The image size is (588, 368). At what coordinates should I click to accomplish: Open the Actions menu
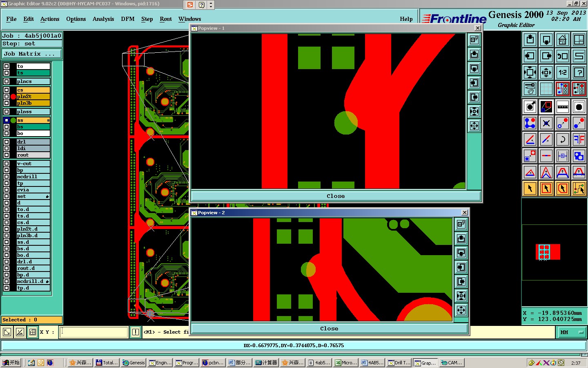coord(50,19)
